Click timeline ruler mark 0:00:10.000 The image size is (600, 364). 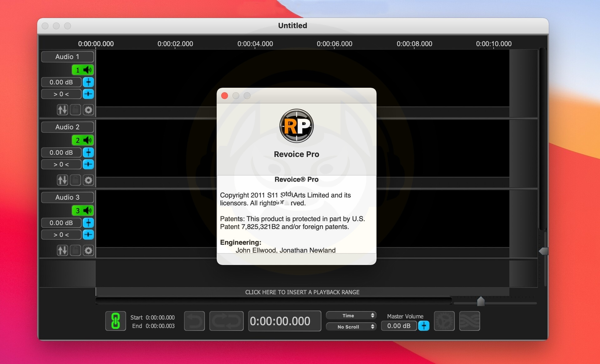pyautogui.click(x=494, y=44)
